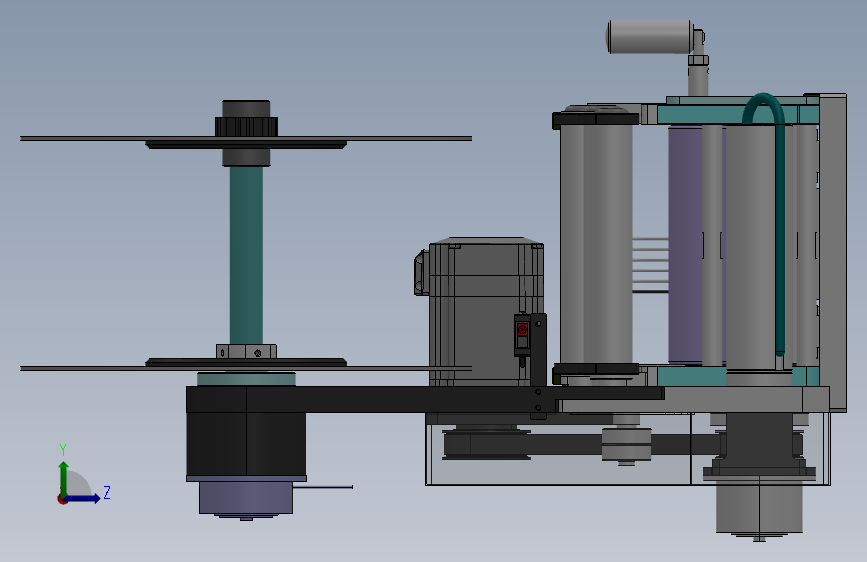Select the upper thin reel disc plate
This screenshot has width=867, height=562.
point(246,138)
